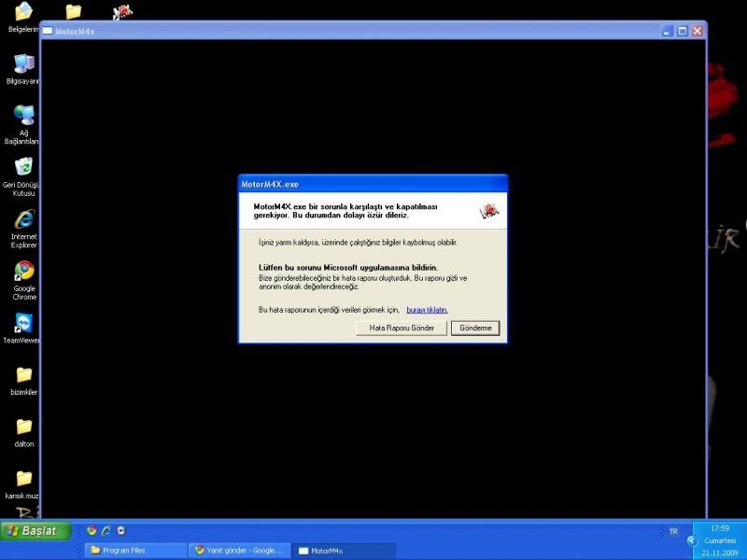The width and height of the screenshot is (747, 560).
Task: Click the Gönderme button
Action: 475,329
